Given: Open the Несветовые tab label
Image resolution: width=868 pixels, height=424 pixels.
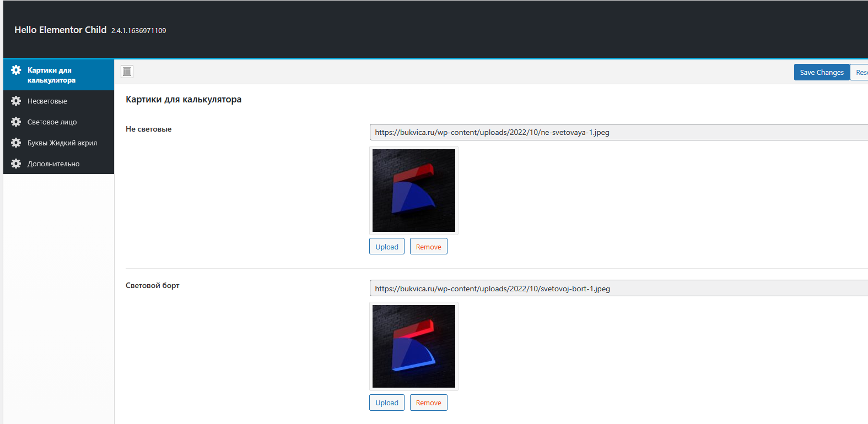Looking at the screenshot, I should (x=47, y=101).
